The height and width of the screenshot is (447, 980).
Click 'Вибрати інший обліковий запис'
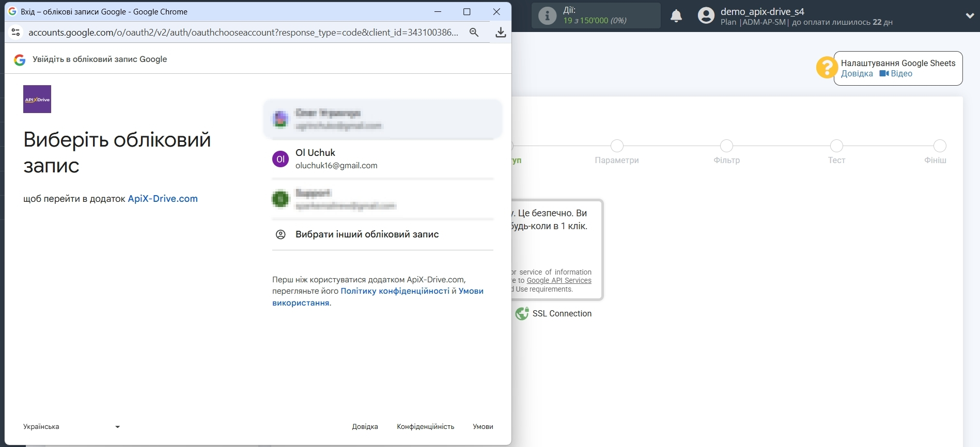tap(367, 234)
